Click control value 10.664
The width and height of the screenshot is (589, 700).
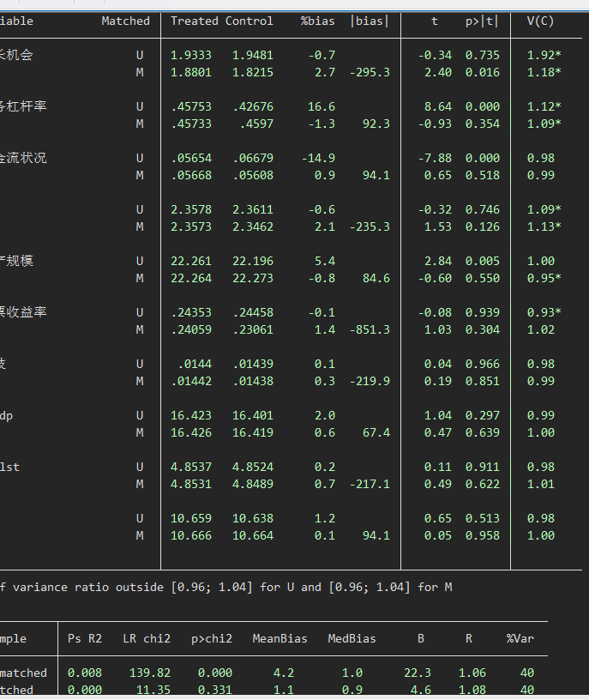[x=253, y=535]
